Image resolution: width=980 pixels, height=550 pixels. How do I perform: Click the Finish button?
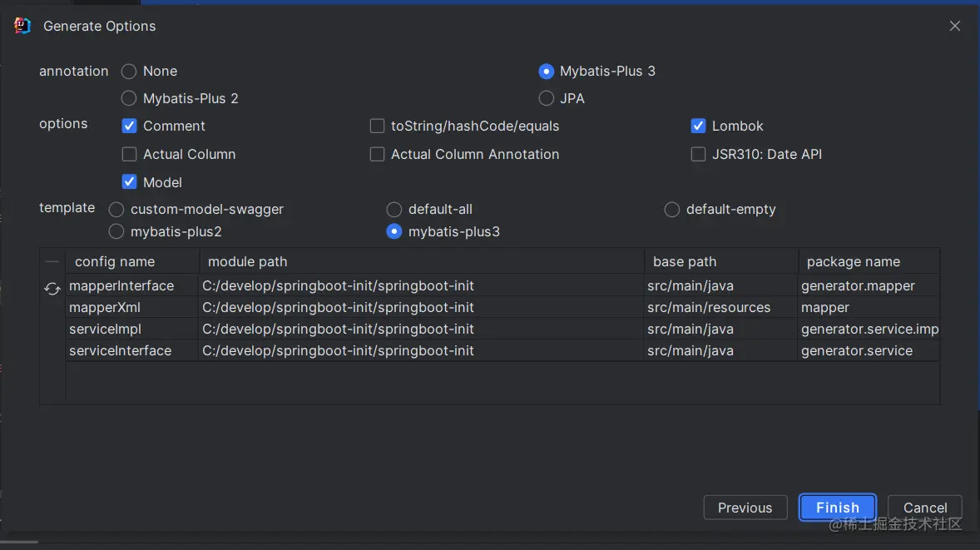(838, 508)
